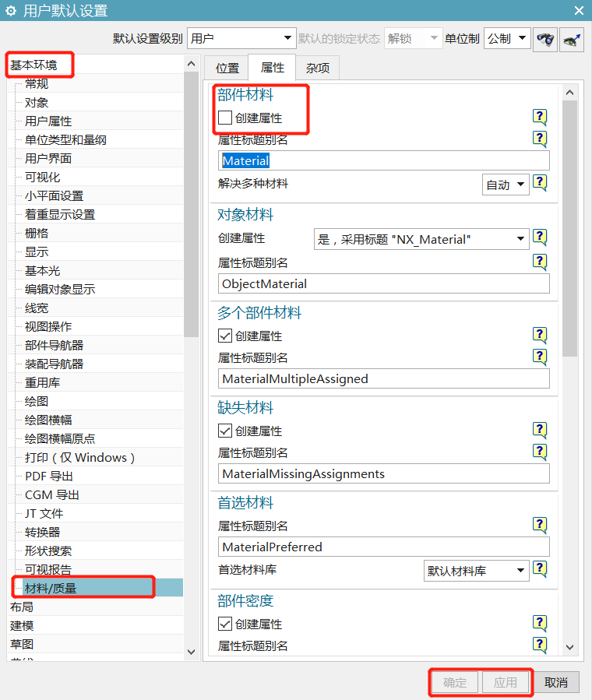592x700 pixels.
Task: Open 解决多种材料 自动 dropdown
Action: [x=506, y=185]
